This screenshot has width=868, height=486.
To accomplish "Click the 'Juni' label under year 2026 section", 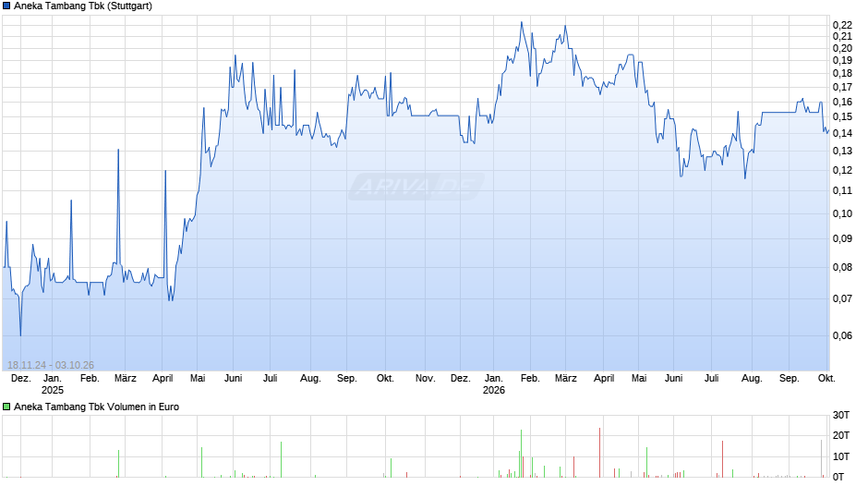I will pyautogui.click(x=674, y=379).
